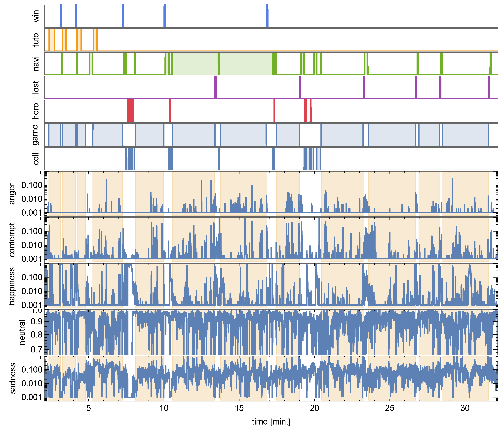Click the 'tuto' row label

[x=36, y=40]
